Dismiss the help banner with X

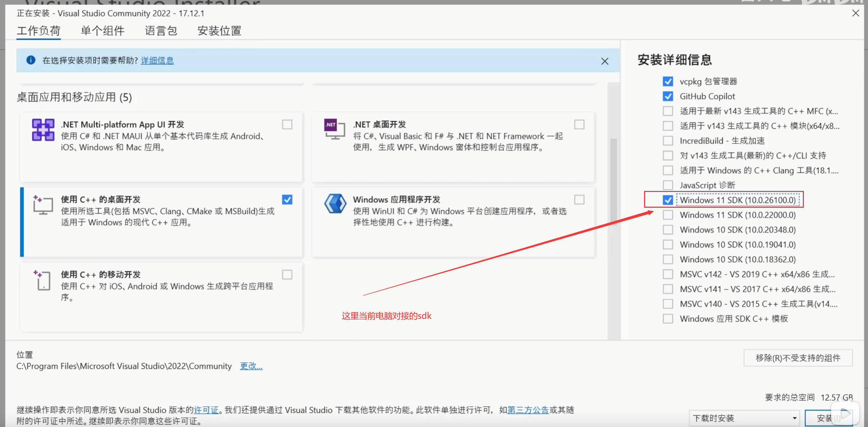pos(604,61)
